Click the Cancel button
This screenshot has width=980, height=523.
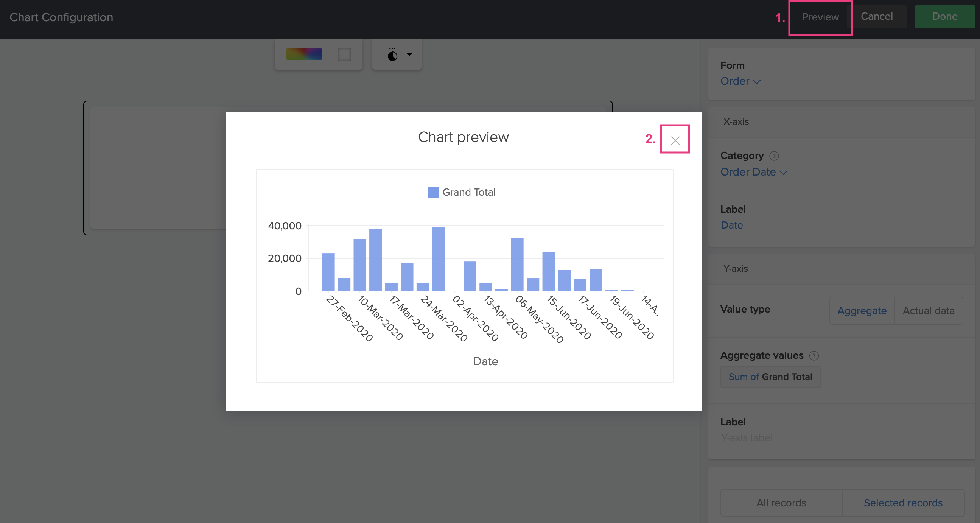877,16
